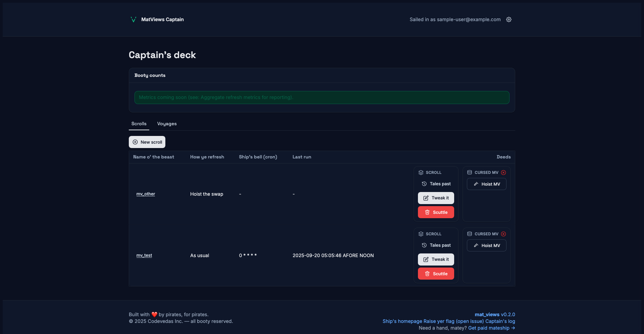Click the green metrics coming soon banner

(x=322, y=97)
